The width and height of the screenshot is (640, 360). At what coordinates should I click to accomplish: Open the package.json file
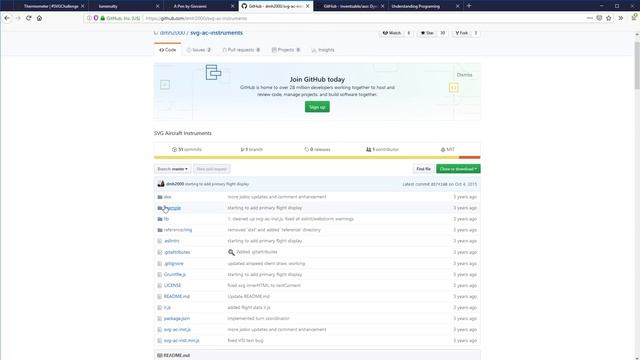click(x=177, y=319)
